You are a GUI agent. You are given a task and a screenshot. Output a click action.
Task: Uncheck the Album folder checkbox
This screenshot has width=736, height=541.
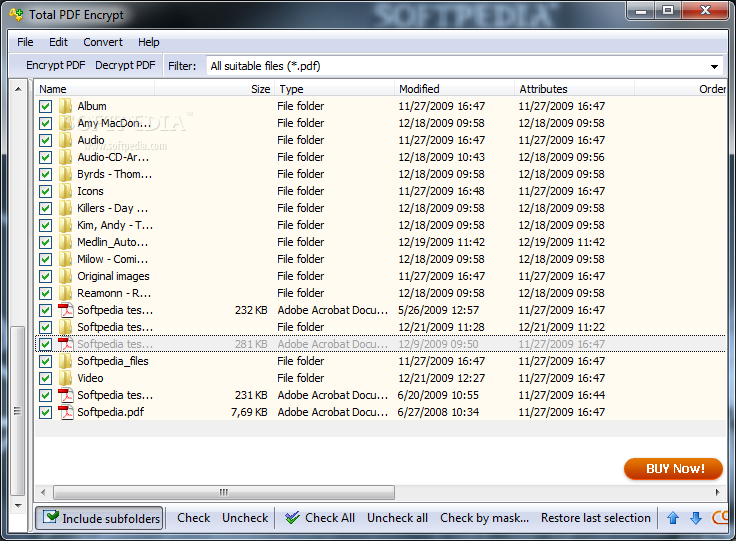tap(46, 107)
